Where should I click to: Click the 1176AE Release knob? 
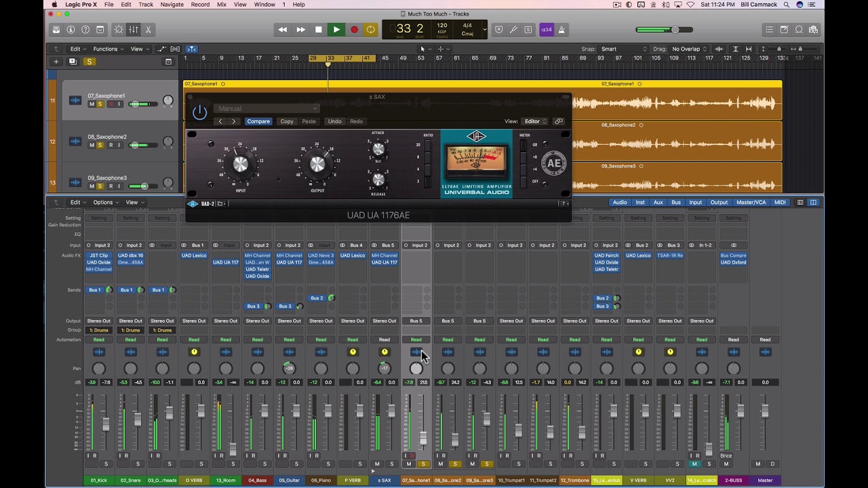(x=378, y=179)
